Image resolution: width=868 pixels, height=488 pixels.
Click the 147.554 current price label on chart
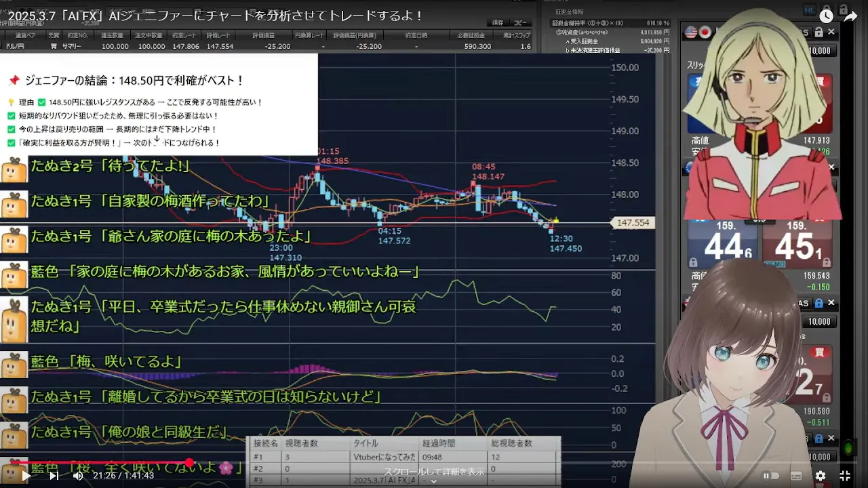coord(633,222)
